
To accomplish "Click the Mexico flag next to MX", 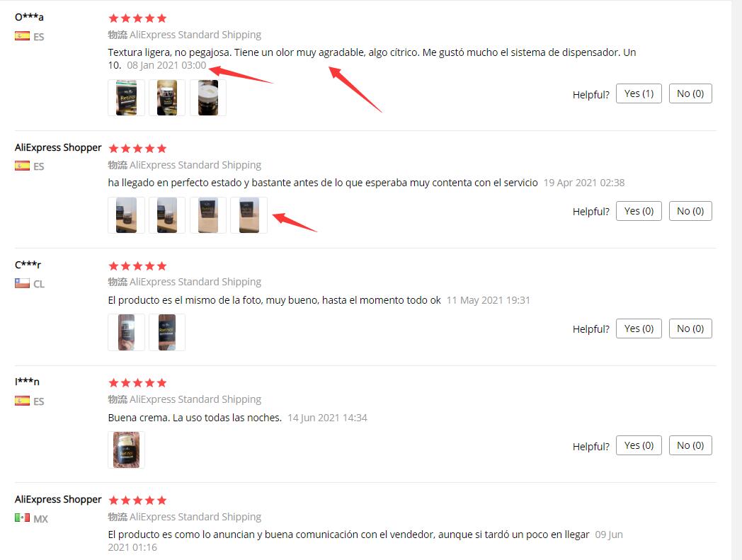I will coord(22,518).
